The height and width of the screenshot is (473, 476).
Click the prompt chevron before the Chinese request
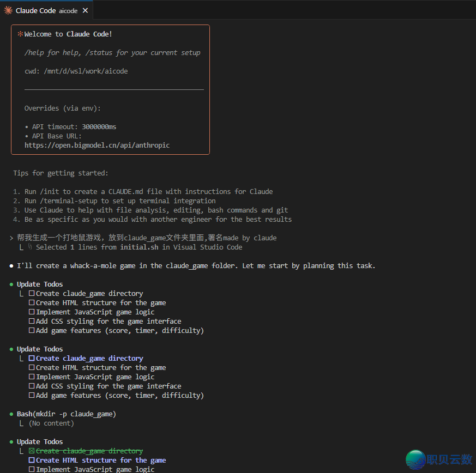[11, 238]
